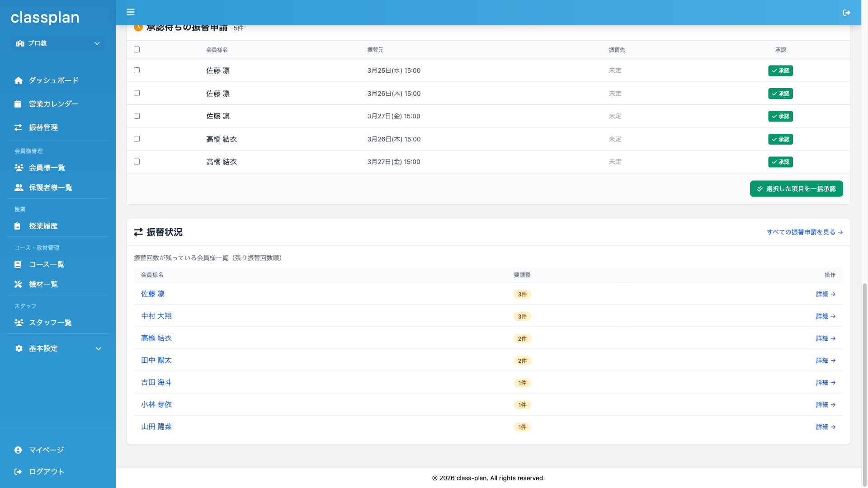Open the プロ教 school dropdown

(58, 43)
